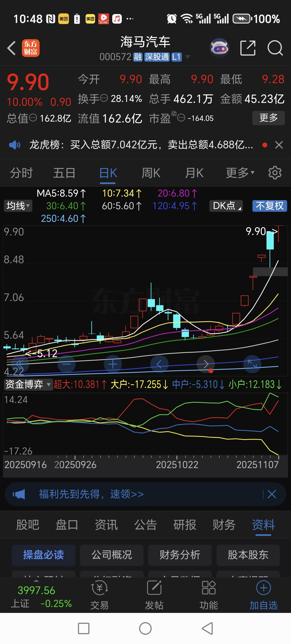The image size is (291, 644).
Task: Tap the info icon beside 市盈
Action: [x=181, y=118]
